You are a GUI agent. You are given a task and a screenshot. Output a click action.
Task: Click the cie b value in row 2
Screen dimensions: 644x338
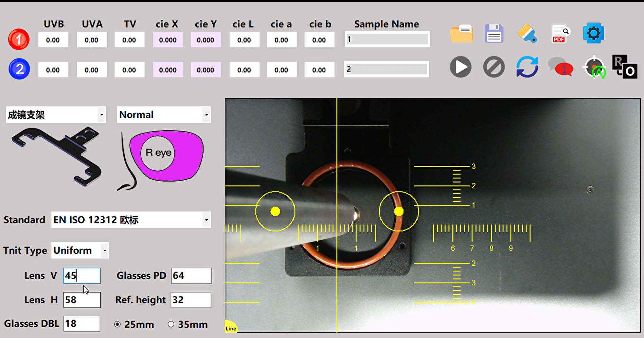point(319,70)
